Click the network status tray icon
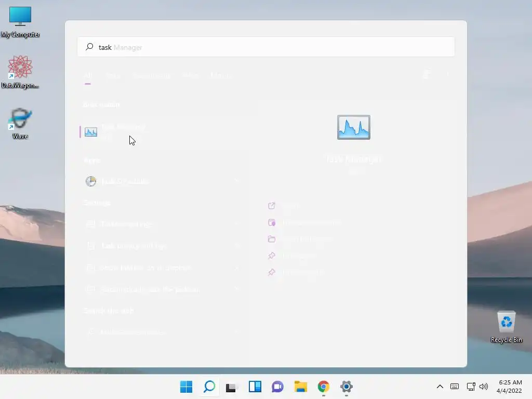Screen dimensions: 532x399 pos(471,387)
